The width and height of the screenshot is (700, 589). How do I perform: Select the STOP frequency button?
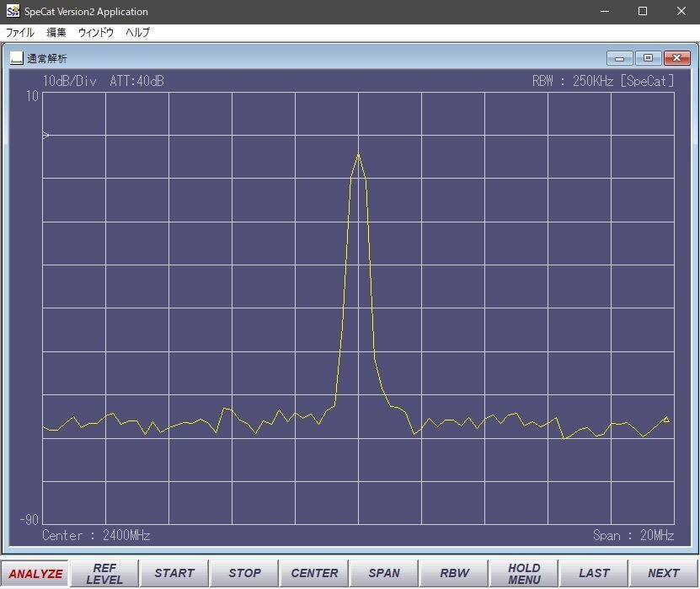244,573
